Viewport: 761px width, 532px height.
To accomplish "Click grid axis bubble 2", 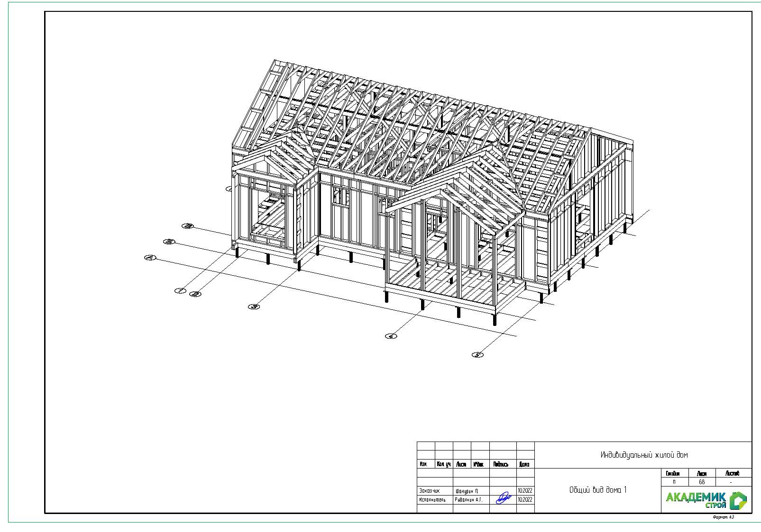I will click(x=195, y=294).
